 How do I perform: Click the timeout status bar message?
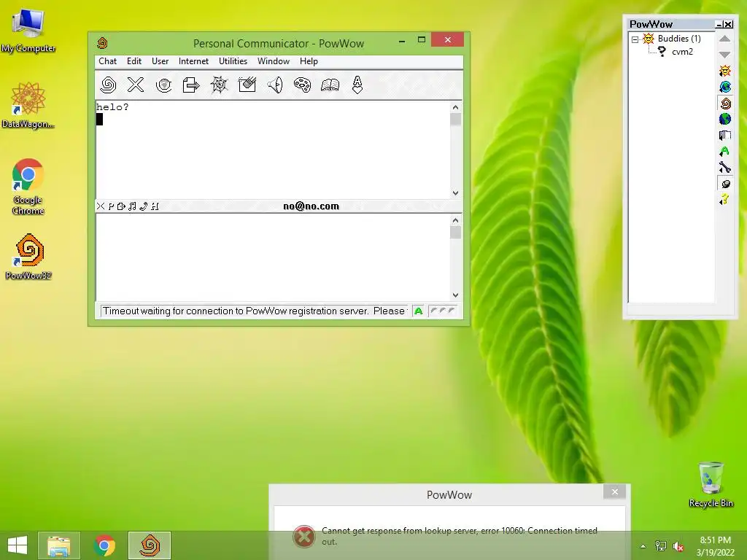pyautogui.click(x=254, y=311)
